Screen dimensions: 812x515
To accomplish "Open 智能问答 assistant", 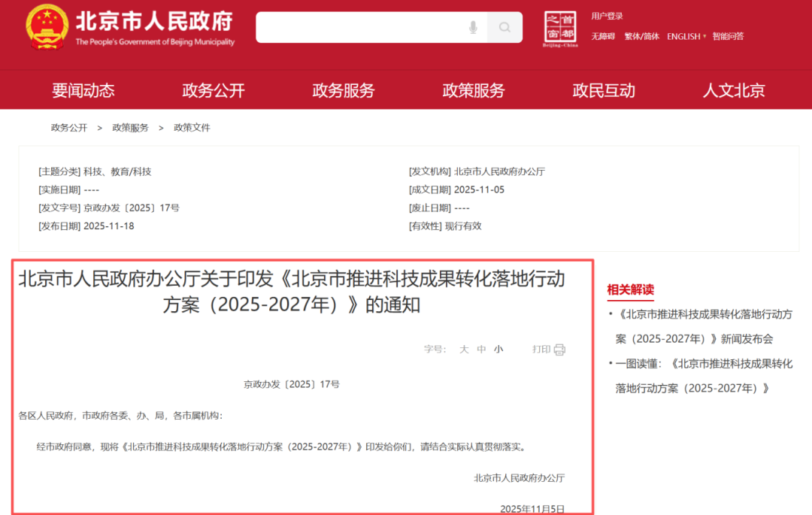I will (x=728, y=36).
